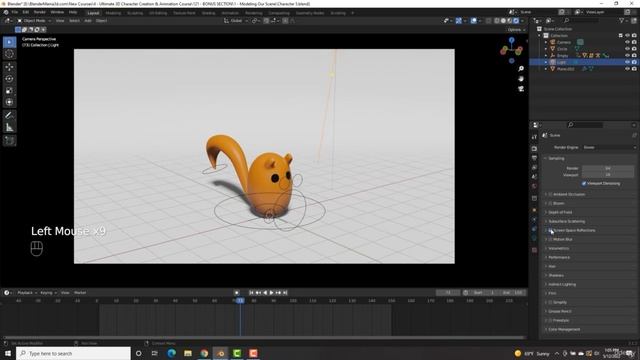This screenshot has height=360, width=640.
Task: Open the Global transform orientation dropdown
Action: (236, 20)
